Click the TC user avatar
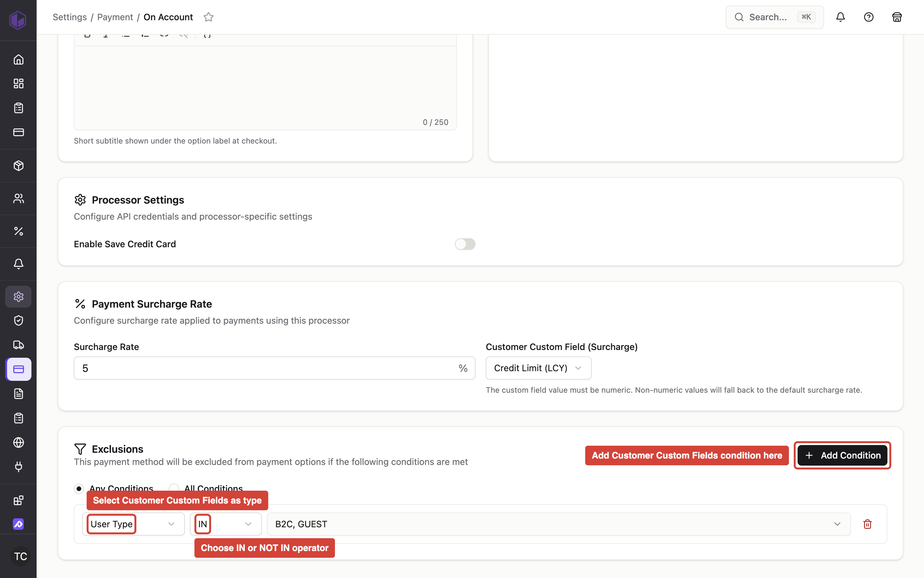924x578 pixels. point(20,556)
